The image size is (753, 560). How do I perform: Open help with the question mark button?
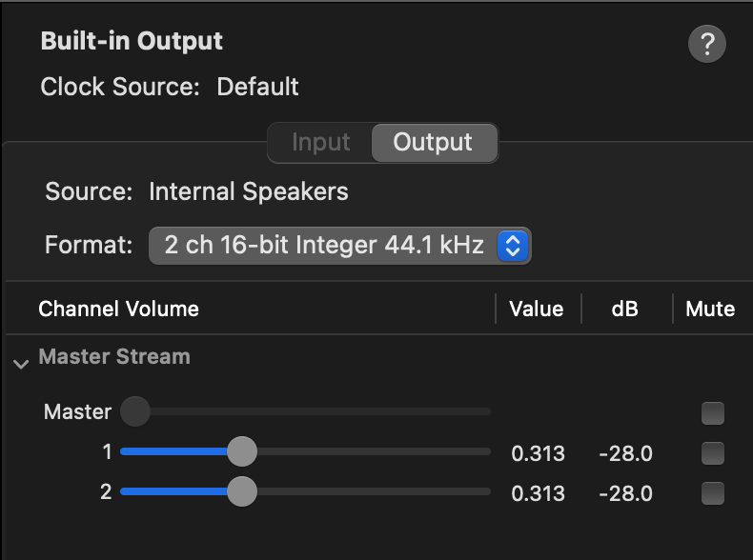[707, 44]
